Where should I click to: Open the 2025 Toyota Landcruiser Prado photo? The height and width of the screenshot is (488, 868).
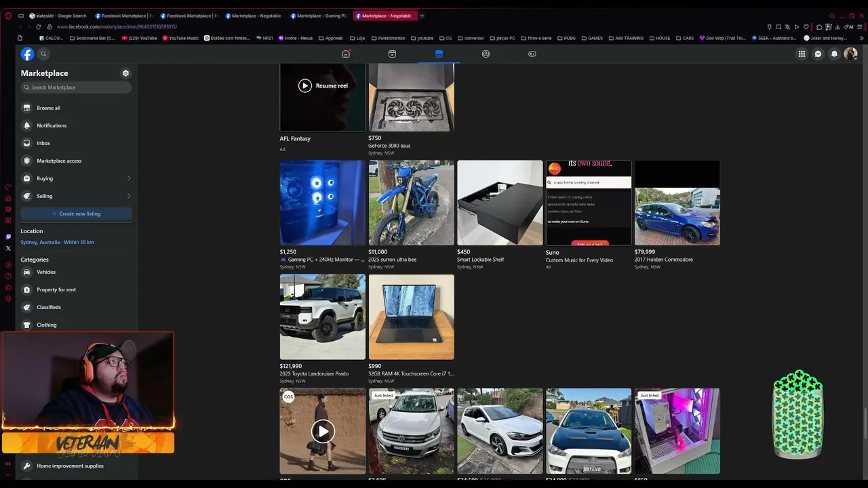323,317
